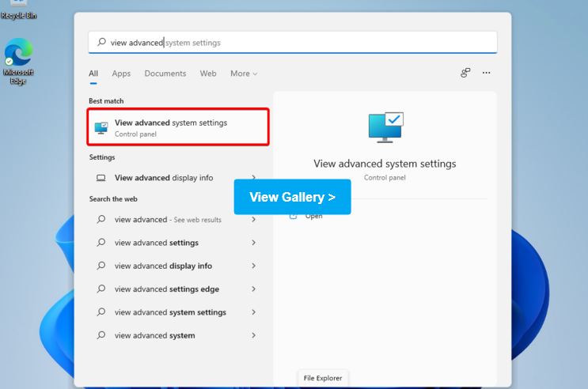Viewport: 588px width, 389px height.
Task: Click the search feedback people icon
Action: point(465,73)
